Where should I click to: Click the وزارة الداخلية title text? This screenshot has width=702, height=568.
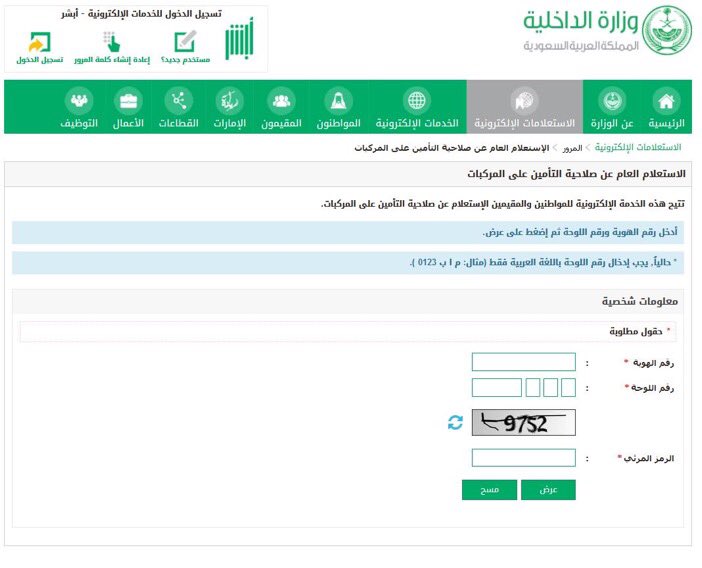click(581, 21)
